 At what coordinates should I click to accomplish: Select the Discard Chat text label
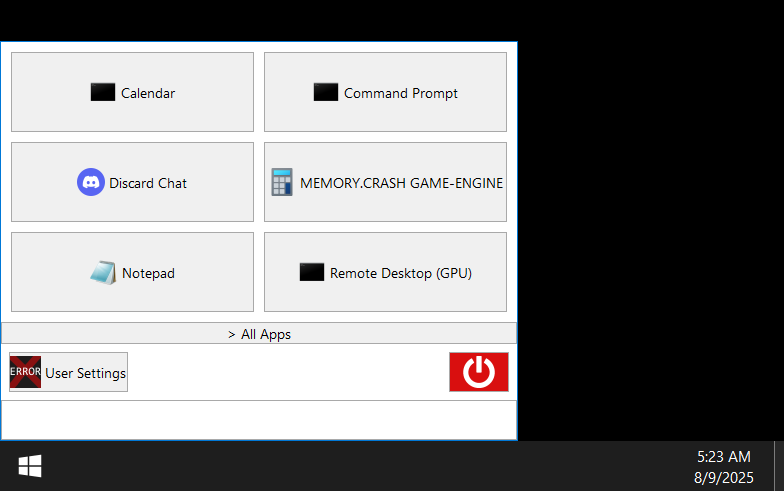tap(148, 183)
